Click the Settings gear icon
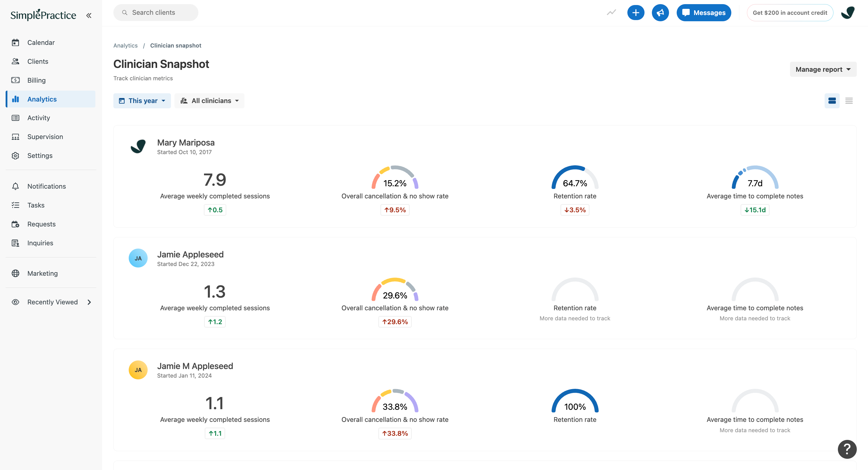This screenshot has height=470, width=868. (15, 156)
